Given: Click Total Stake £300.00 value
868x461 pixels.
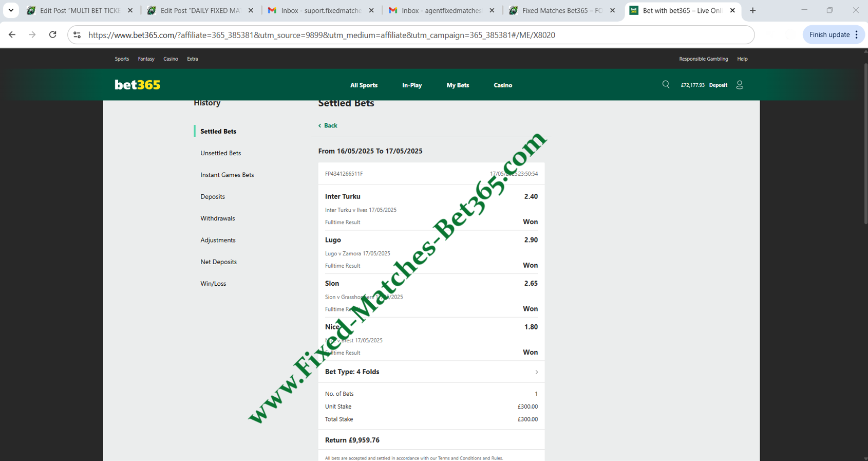Looking at the screenshot, I should click(527, 419).
